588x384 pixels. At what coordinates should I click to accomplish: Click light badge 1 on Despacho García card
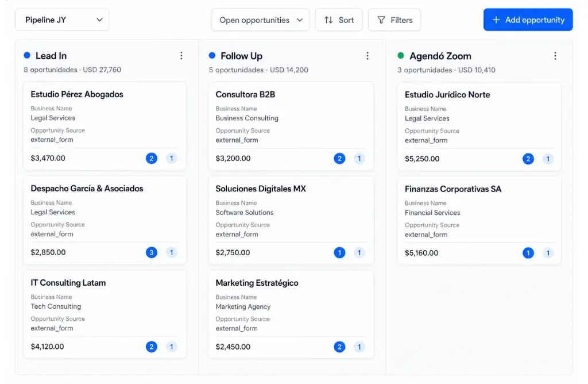point(171,252)
